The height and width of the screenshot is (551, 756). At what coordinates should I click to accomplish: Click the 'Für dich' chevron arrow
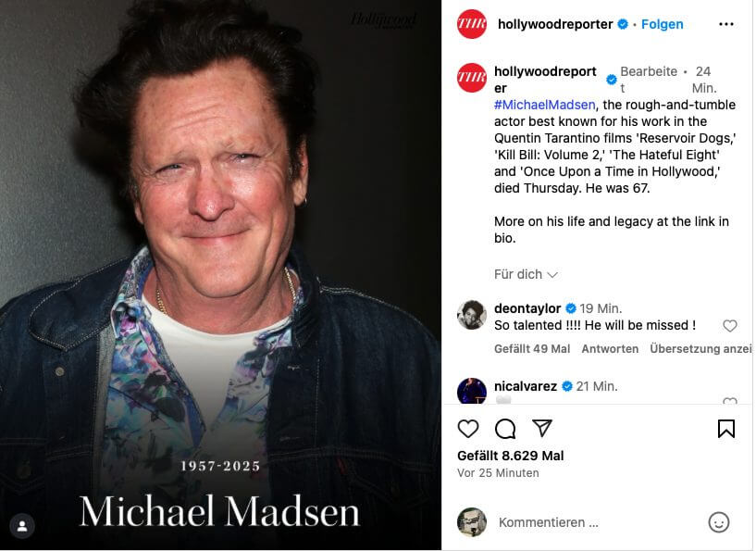click(552, 274)
